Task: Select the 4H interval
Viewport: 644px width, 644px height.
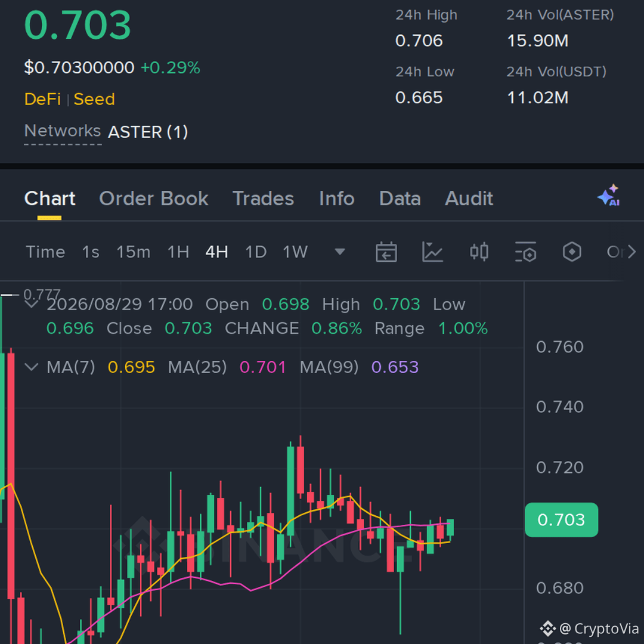Action: (217, 252)
